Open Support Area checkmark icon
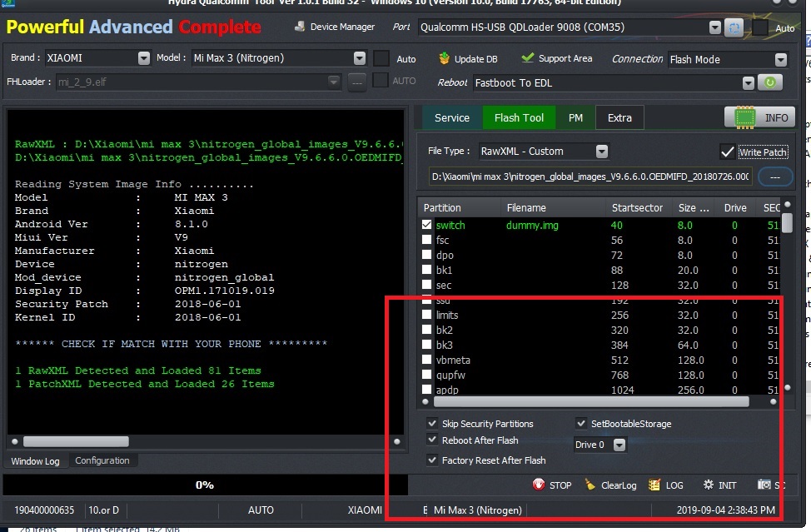This screenshot has width=811, height=532. 527,58
